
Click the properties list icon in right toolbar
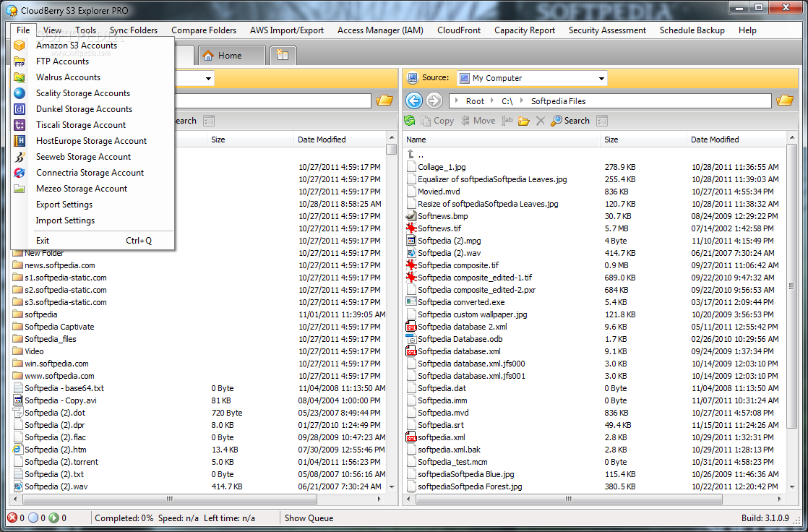coord(602,121)
